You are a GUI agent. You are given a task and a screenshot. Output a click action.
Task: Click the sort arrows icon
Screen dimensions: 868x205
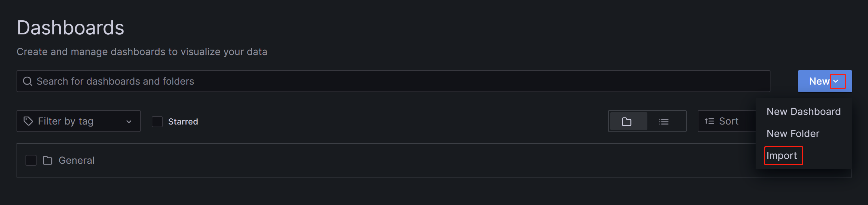[x=709, y=121]
